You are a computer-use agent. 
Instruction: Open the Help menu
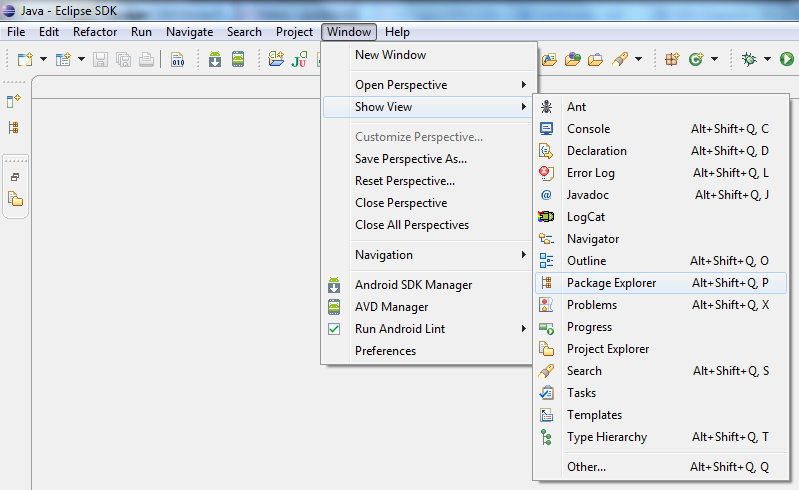pos(397,32)
